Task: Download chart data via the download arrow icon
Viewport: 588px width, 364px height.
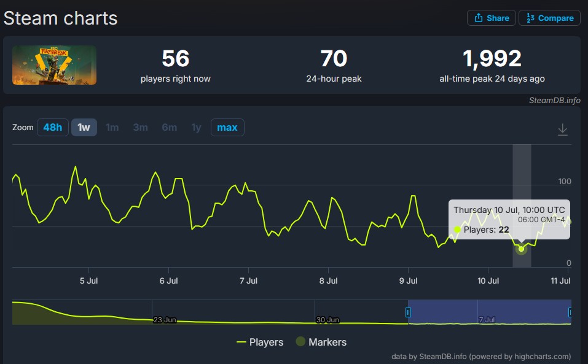Action: click(562, 129)
